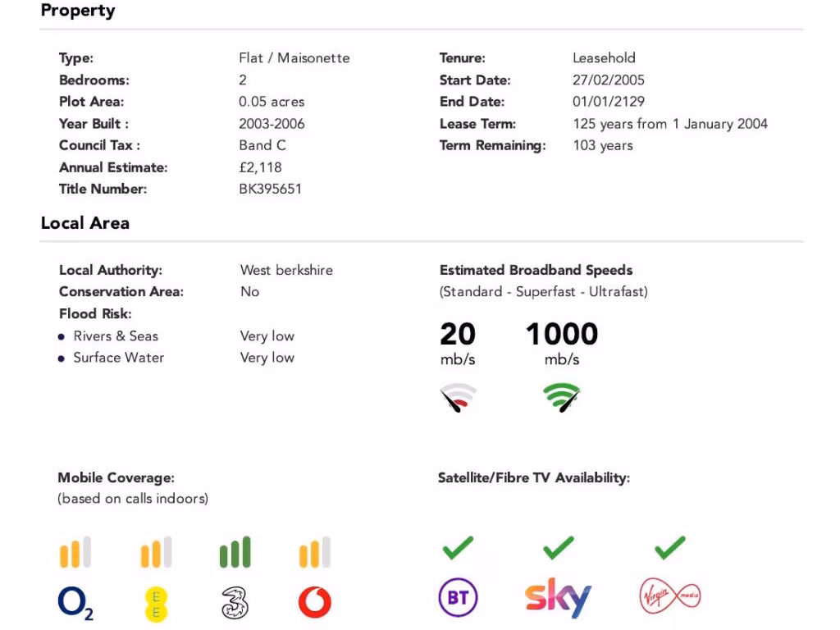Click the green checkmark above BT
The image size is (840, 630).
(458, 547)
